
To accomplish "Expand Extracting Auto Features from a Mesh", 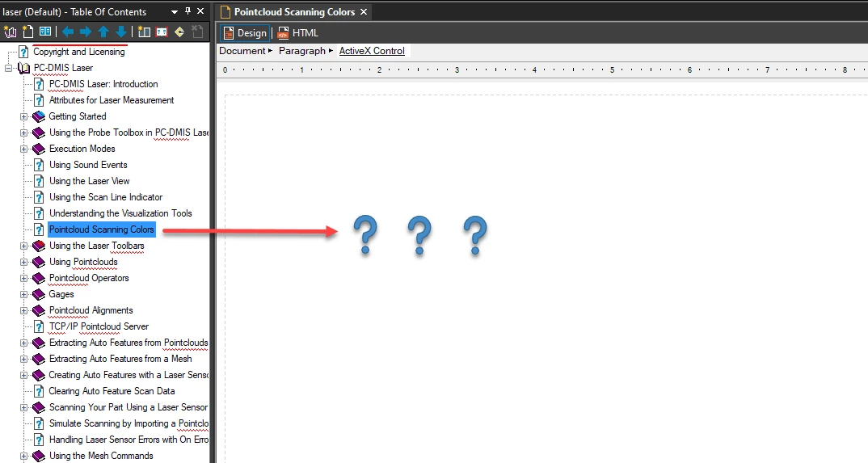I will pos(23,359).
